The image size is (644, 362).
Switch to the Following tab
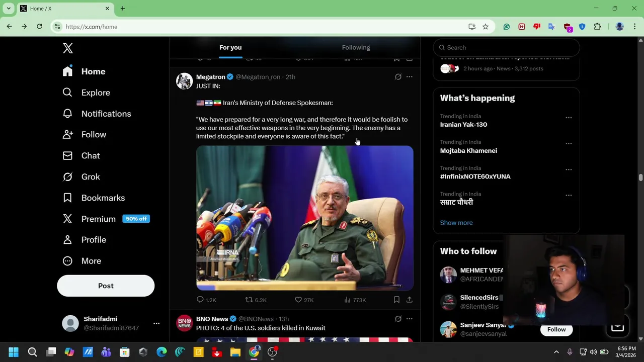(x=356, y=47)
